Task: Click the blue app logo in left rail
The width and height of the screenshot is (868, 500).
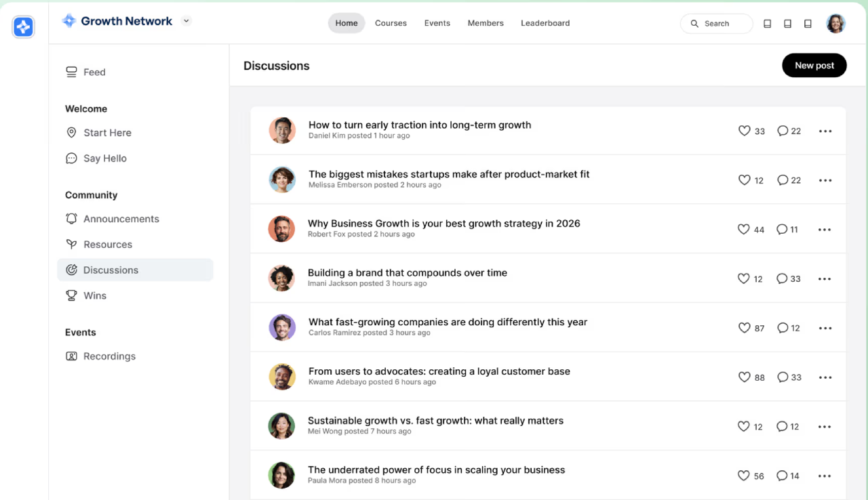Action: [x=24, y=27]
